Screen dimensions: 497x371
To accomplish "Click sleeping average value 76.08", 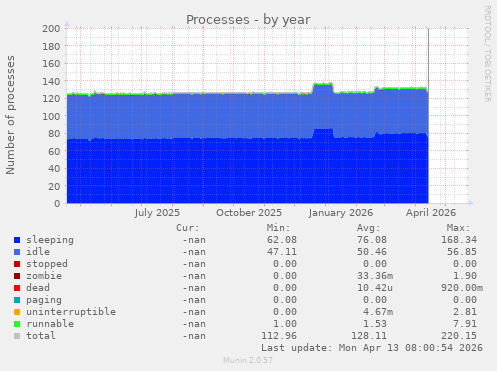I will pyautogui.click(x=372, y=240).
